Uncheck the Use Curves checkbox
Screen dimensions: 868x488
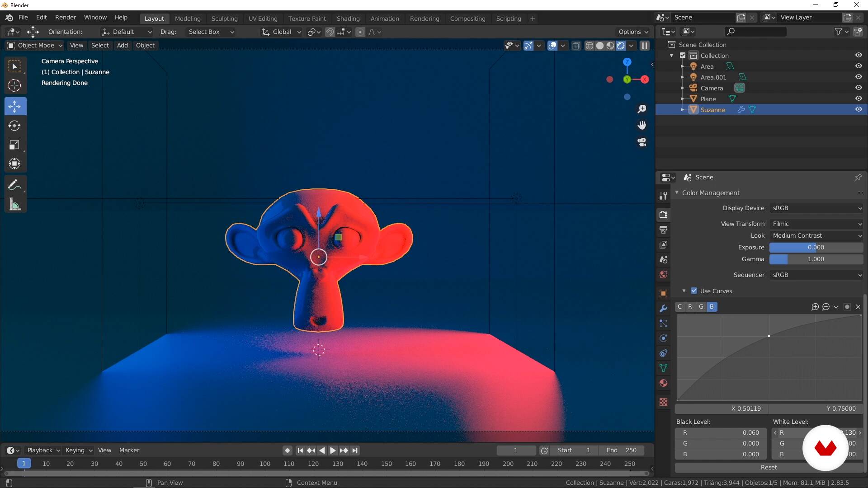point(693,291)
